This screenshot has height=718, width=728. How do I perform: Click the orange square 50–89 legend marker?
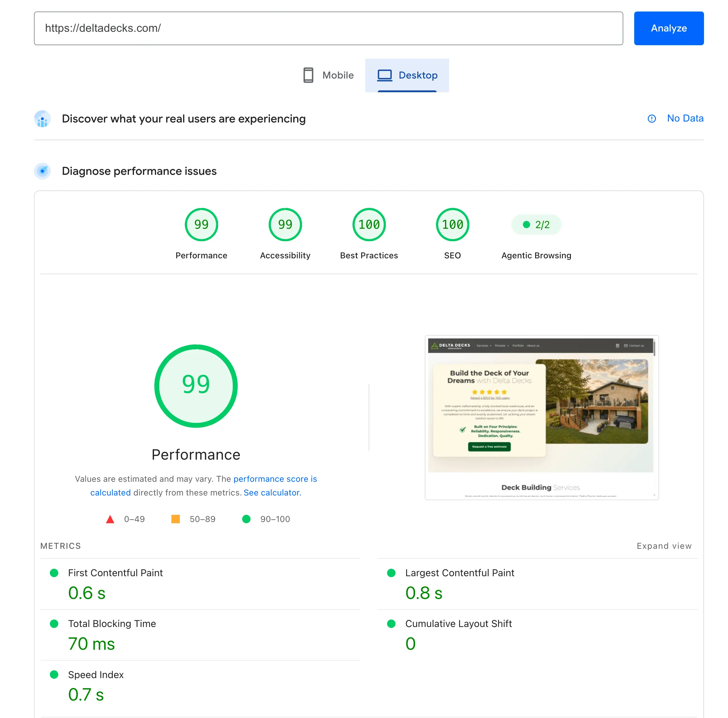[175, 519]
